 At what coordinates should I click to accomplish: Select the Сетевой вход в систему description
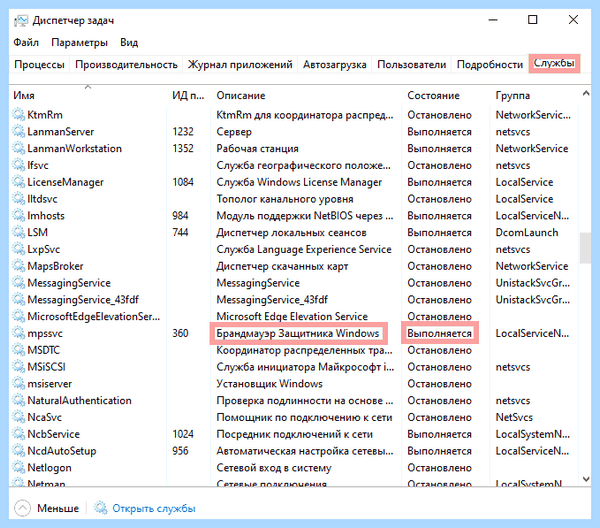click(274, 468)
